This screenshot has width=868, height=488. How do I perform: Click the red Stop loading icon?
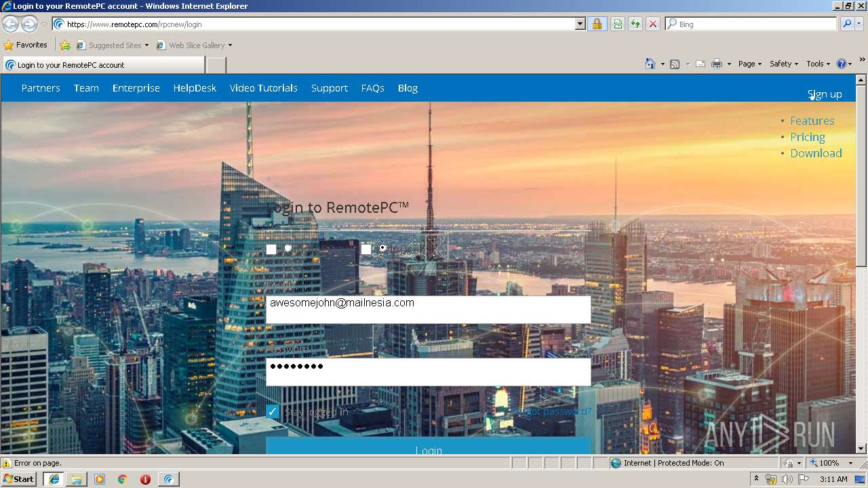(x=652, y=24)
